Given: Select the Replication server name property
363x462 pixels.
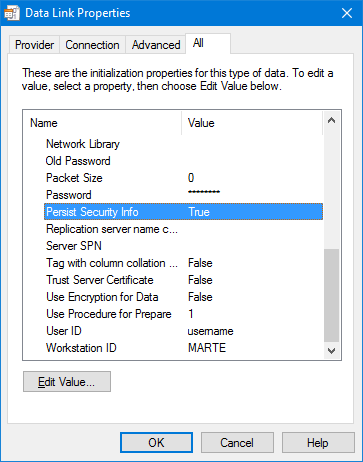Looking at the screenshot, I should coord(183,229).
